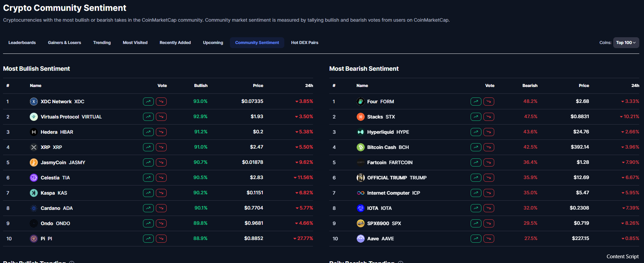
Task: Click the JasmyCoin coin logo
Action: [34, 162]
